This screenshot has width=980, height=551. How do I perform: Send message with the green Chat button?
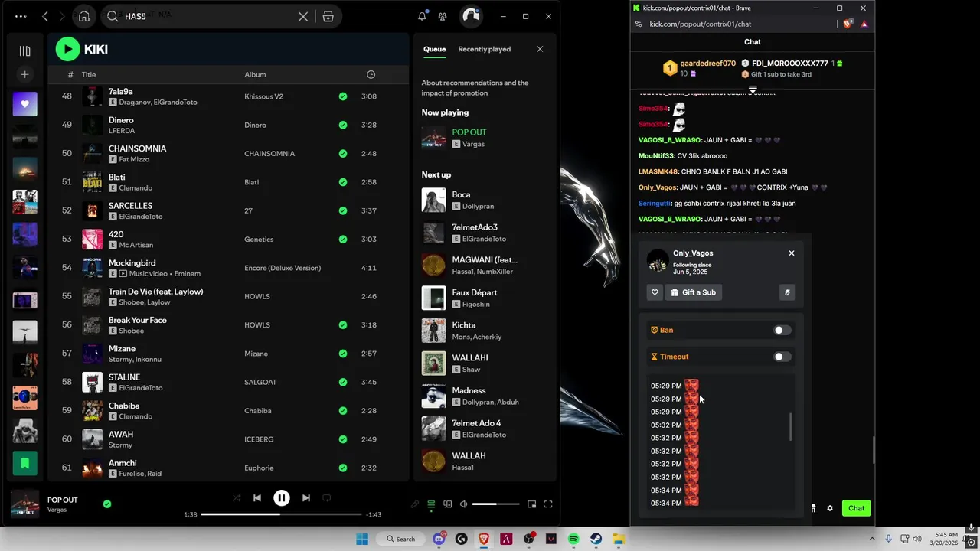[x=856, y=508]
